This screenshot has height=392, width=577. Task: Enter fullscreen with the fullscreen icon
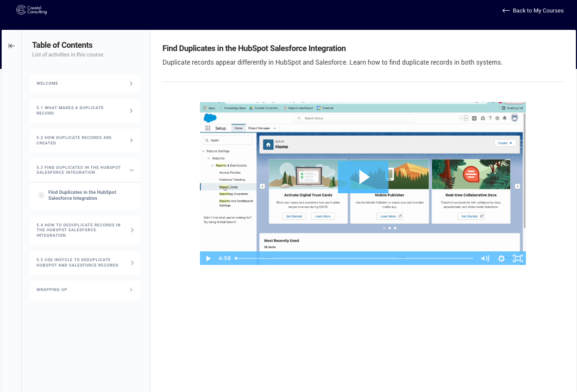tap(518, 258)
